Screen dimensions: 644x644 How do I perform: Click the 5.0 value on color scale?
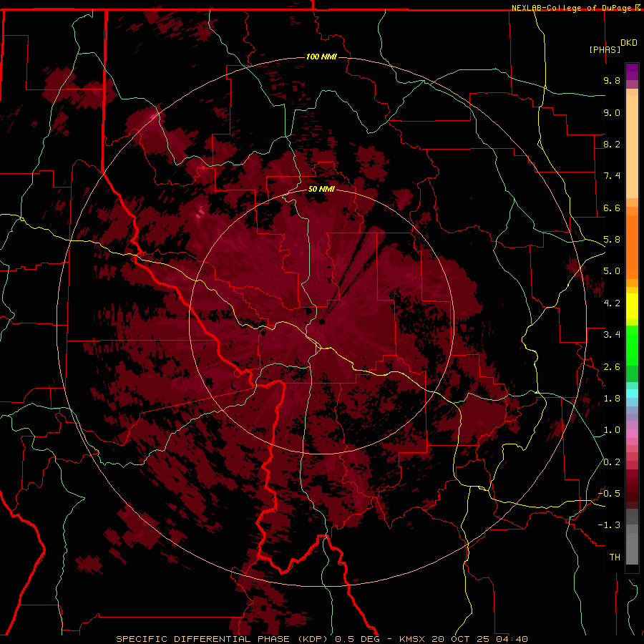(x=612, y=271)
